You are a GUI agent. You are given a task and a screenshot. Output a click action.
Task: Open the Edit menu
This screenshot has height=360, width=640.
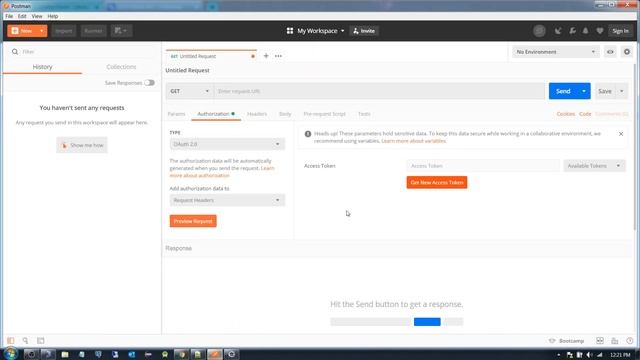click(x=22, y=16)
